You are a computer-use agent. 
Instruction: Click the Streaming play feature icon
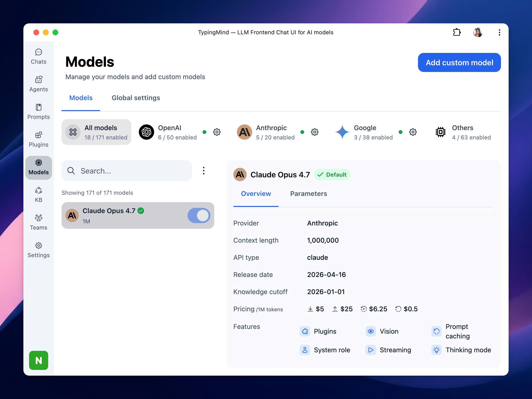(x=371, y=350)
